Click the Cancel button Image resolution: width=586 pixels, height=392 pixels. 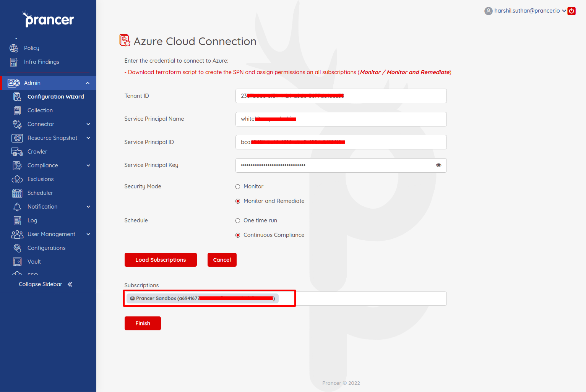pyautogui.click(x=222, y=260)
